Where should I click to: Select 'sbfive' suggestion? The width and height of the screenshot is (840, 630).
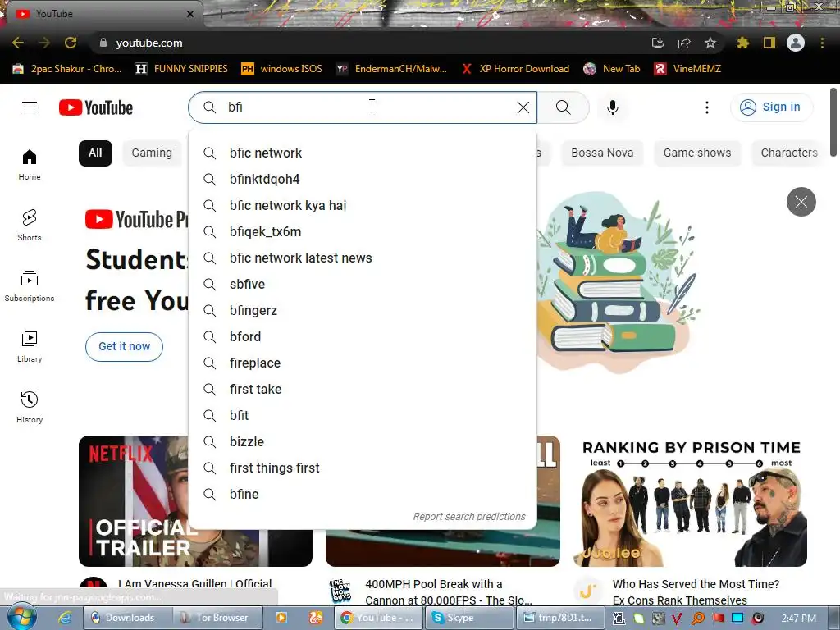pos(363,284)
